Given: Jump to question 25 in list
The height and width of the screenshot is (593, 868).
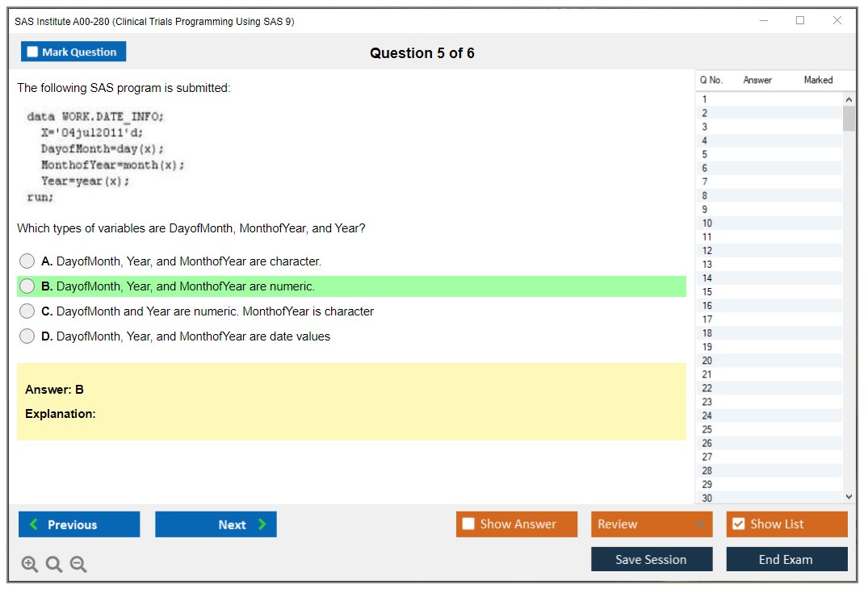Looking at the screenshot, I should [x=707, y=429].
